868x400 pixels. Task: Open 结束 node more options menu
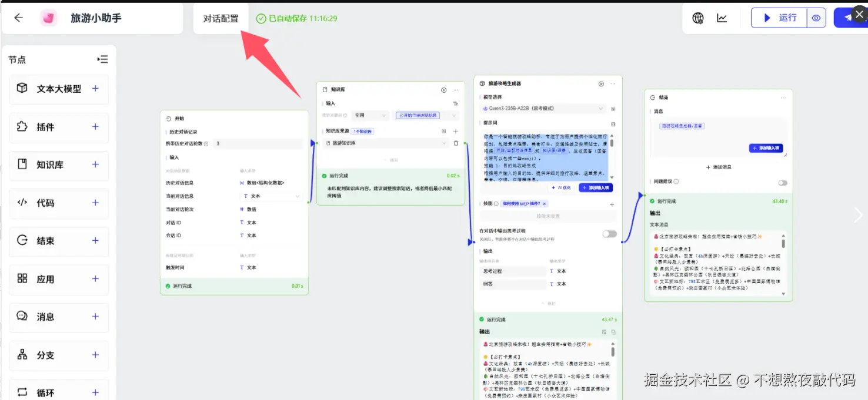783,98
